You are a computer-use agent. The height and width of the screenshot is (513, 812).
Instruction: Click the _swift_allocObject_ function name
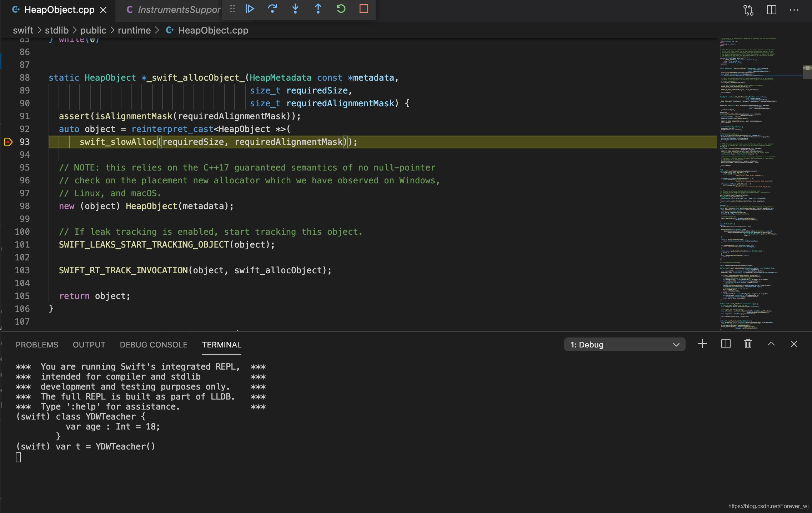[196, 78]
